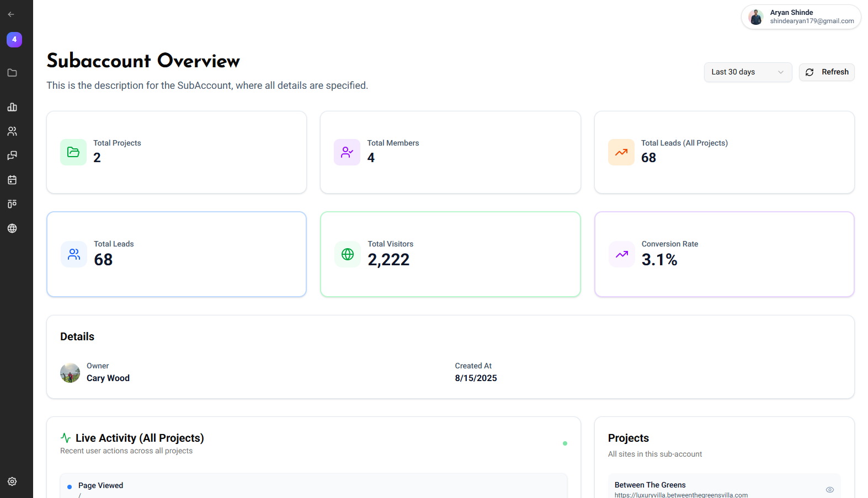The width and height of the screenshot is (868, 498).
Task: Open the globe icon in the sidebar
Action: click(12, 228)
